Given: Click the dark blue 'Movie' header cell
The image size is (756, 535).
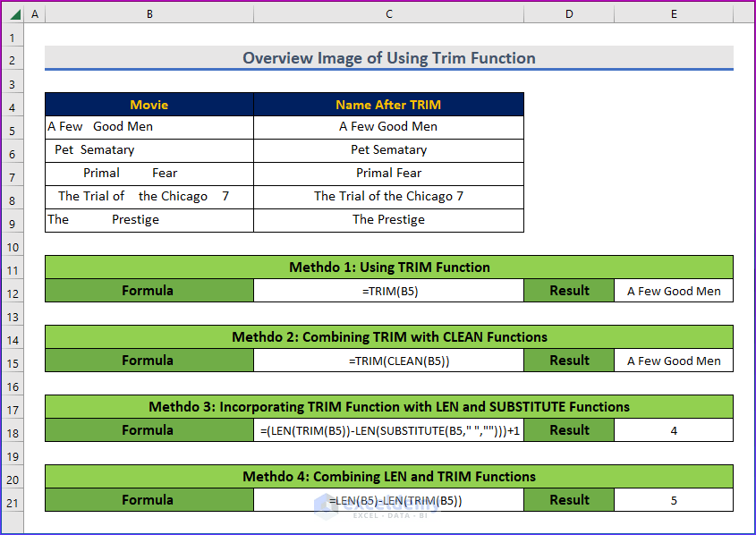Looking at the screenshot, I should click(149, 104).
